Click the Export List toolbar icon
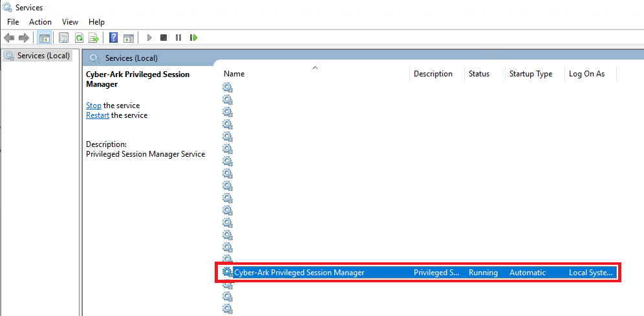Image resolution: width=644 pixels, height=316 pixels. tap(94, 38)
